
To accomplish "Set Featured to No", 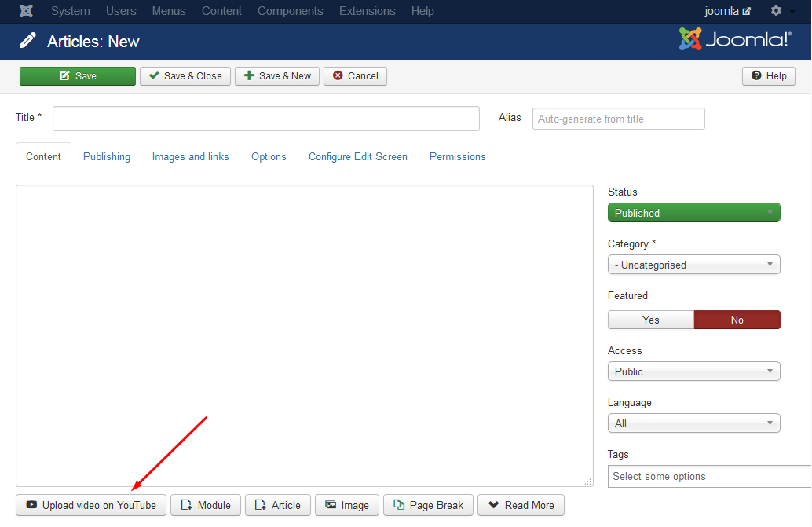I will (737, 320).
